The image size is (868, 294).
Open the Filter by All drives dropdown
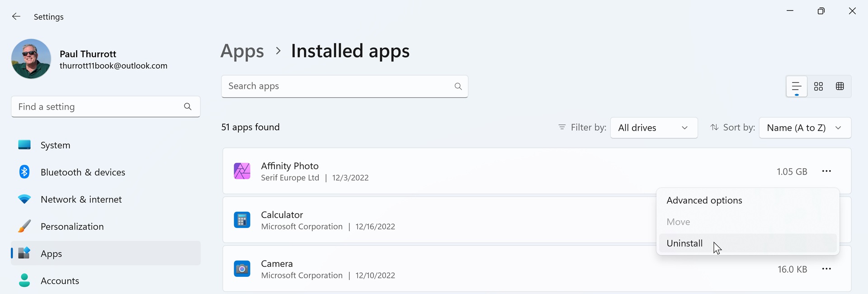tap(654, 128)
